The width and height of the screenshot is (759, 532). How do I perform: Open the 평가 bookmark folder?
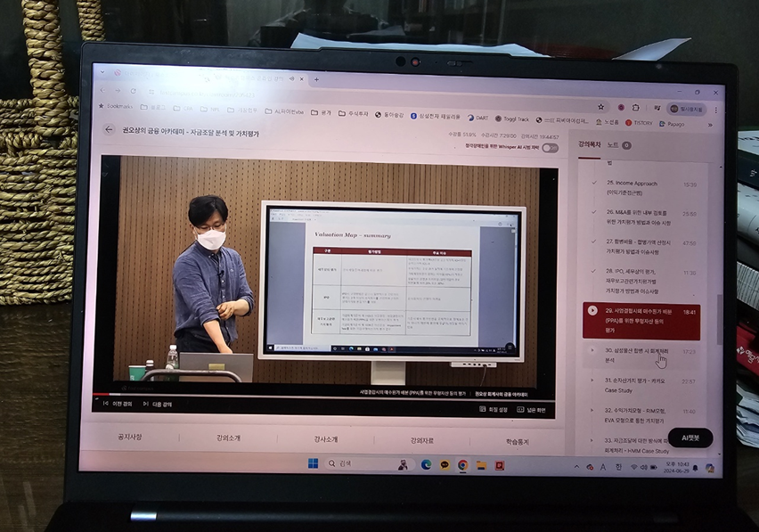(321, 113)
